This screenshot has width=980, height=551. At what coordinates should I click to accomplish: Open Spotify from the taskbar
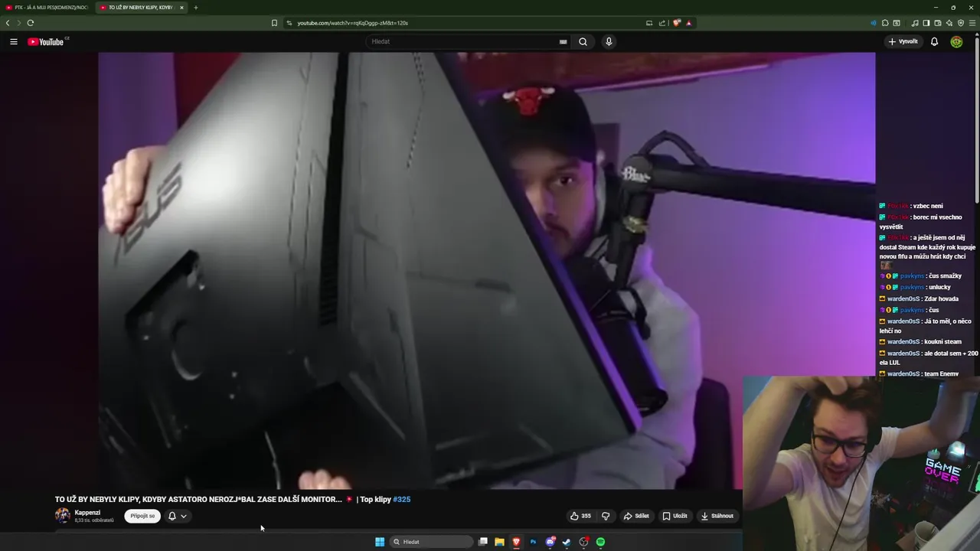click(x=600, y=542)
